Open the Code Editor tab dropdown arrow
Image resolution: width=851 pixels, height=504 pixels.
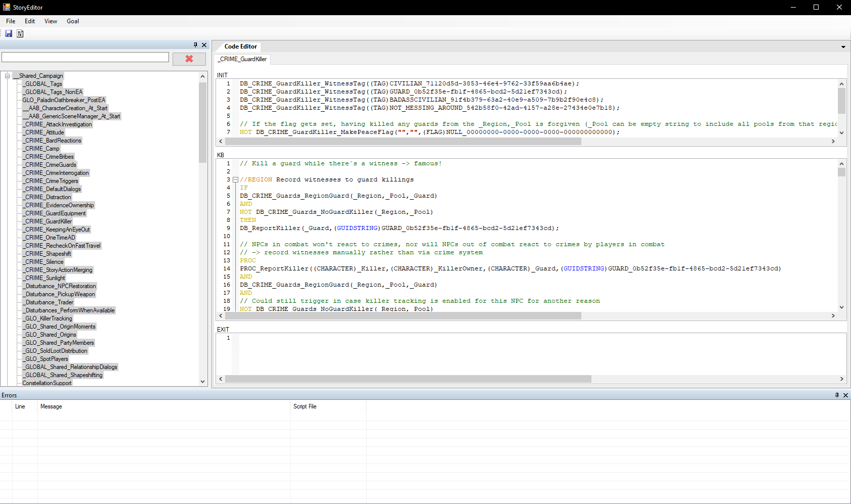843,47
